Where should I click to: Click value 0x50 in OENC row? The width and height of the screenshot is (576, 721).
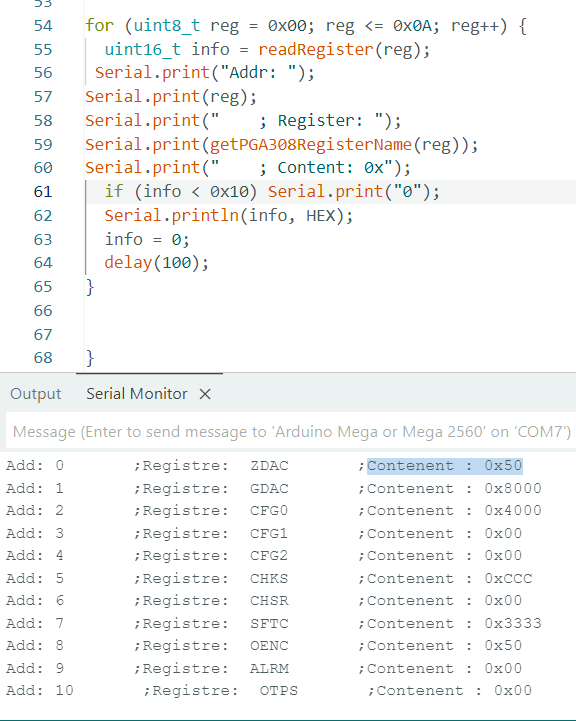point(503,646)
